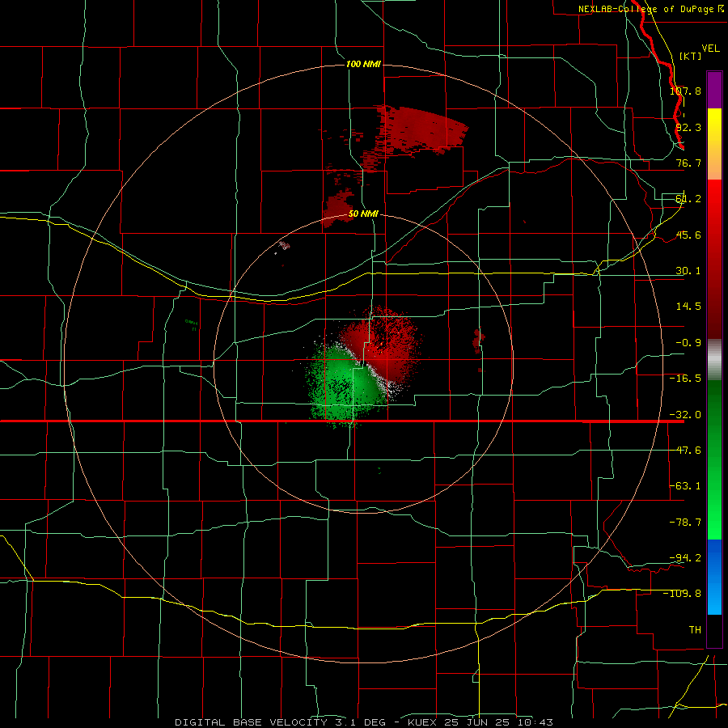Click the 61.2 legend value
Viewport: 728px width, 728px height.
point(688,199)
